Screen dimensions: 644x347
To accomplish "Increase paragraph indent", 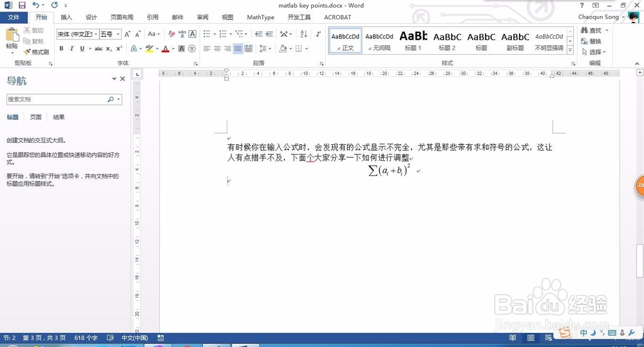I will click(x=269, y=34).
